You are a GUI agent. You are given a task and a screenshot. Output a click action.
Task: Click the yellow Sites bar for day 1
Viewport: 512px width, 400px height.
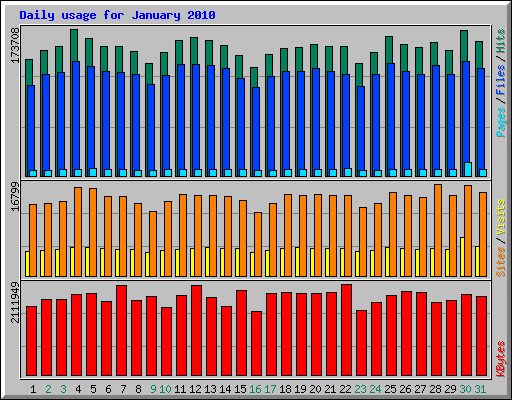click(x=27, y=264)
